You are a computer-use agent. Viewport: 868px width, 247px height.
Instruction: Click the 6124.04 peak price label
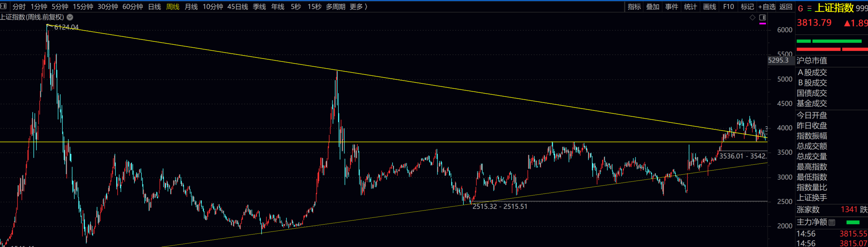[x=66, y=27]
